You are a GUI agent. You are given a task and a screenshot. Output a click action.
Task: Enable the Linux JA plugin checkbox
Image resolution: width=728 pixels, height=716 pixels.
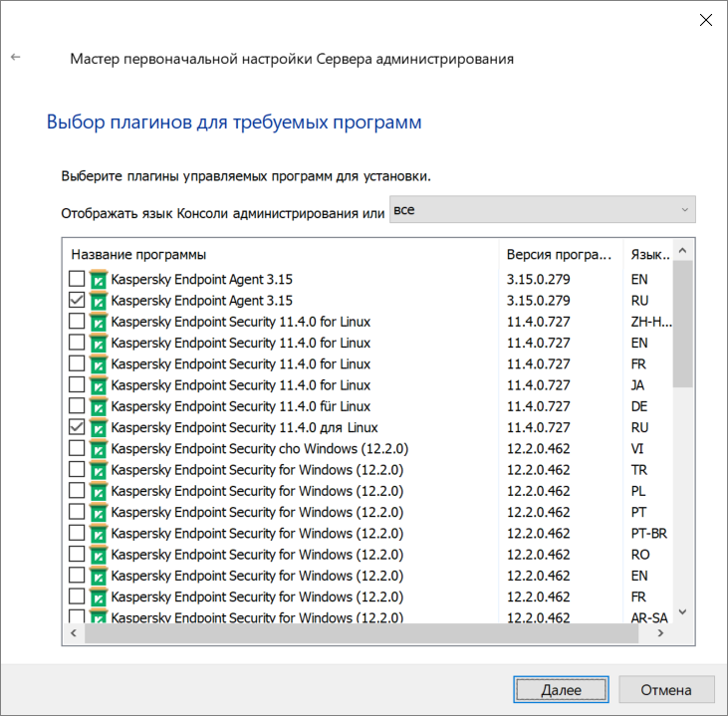[77, 384]
